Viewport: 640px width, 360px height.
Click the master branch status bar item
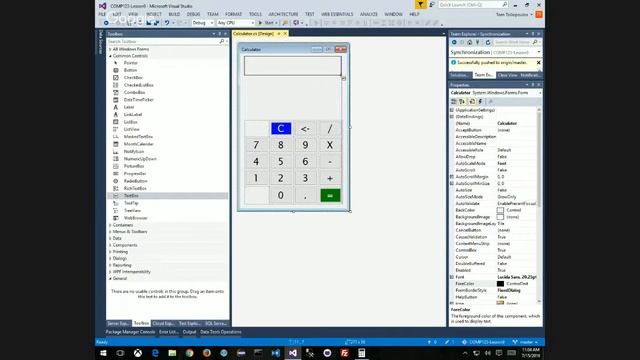[x=525, y=342]
